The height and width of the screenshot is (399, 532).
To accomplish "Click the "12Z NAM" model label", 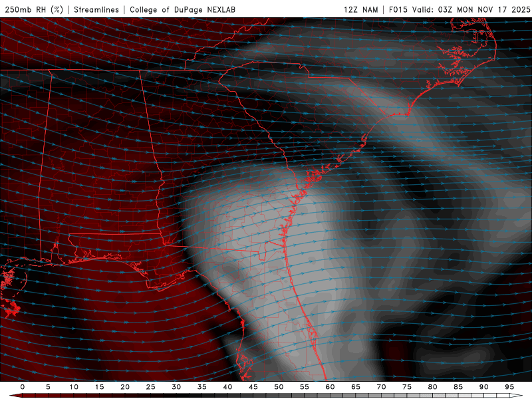I will (360, 9).
